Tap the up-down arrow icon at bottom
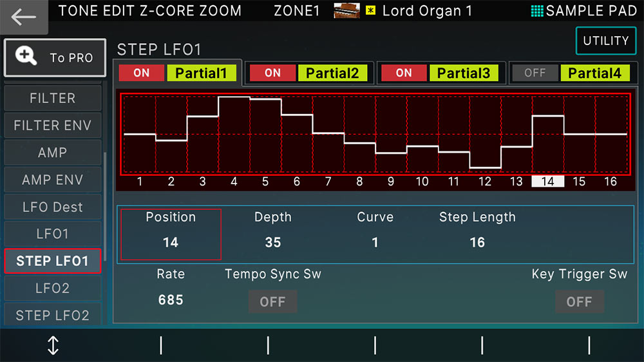Image resolution: width=644 pixels, height=362 pixels. pyautogui.click(x=53, y=345)
